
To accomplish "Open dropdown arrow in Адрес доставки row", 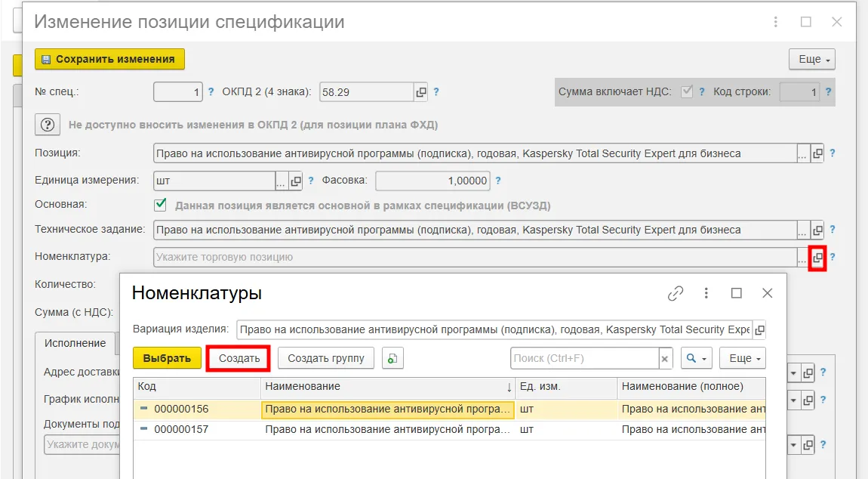I will (x=793, y=373).
